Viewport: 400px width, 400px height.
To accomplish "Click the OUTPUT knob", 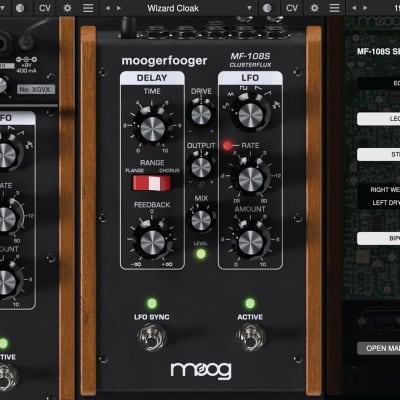I will point(201,167).
